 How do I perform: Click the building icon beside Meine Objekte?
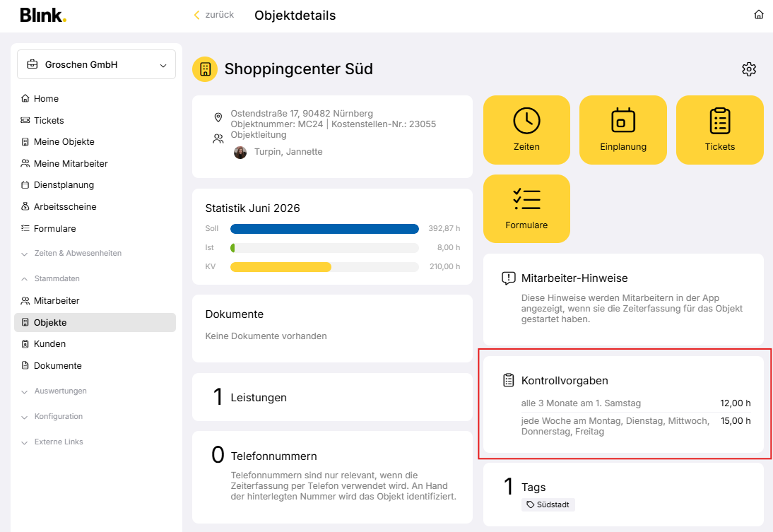25,142
